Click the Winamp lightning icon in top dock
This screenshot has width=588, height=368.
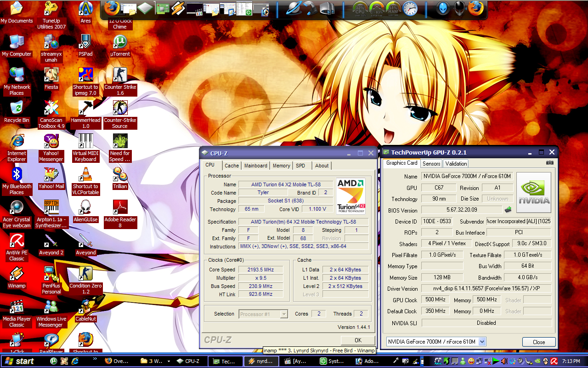tap(179, 8)
